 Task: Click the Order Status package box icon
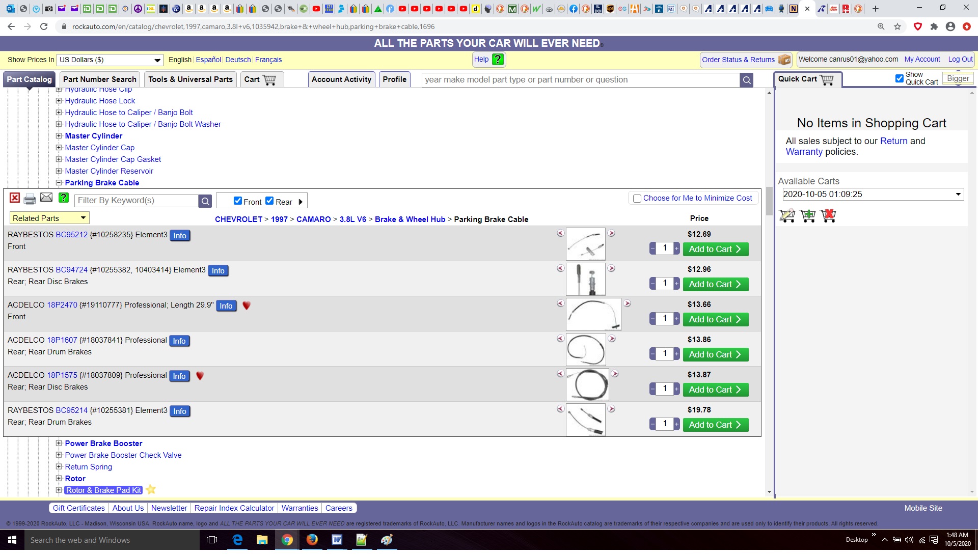click(x=785, y=60)
